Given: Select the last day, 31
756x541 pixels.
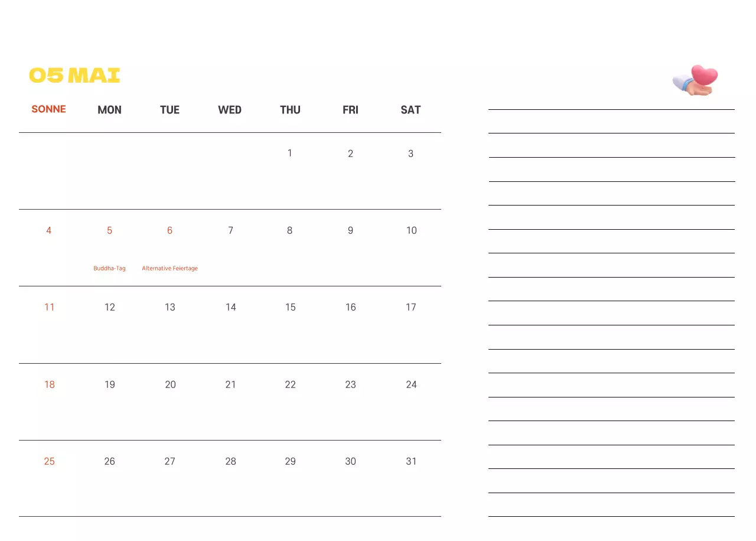Looking at the screenshot, I should point(411,461).
